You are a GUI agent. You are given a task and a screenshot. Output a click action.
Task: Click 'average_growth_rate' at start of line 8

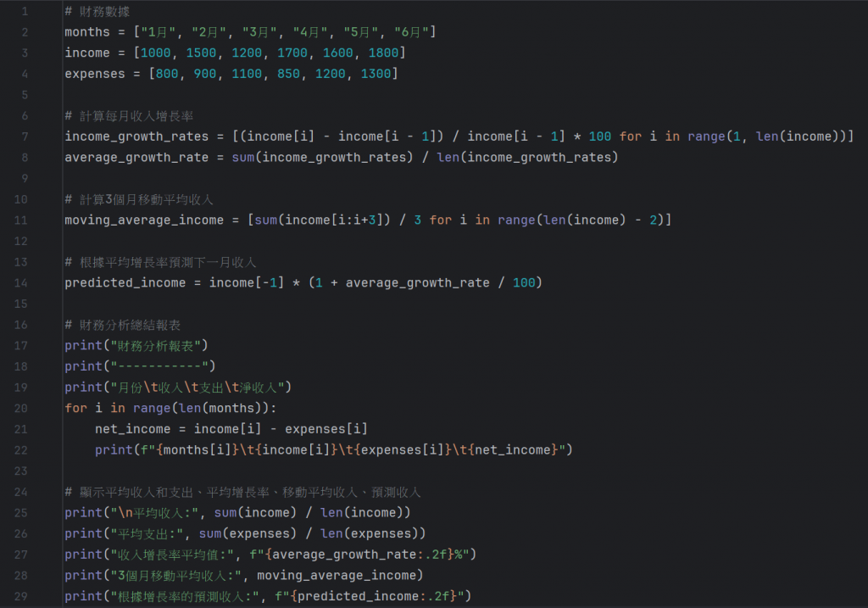[x=136, y=158]
